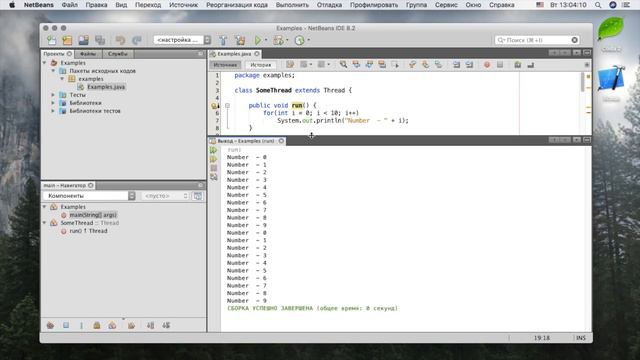Select Examples.java in project tree
Viewport: 640px width, 360px height.
pos(106,87)
